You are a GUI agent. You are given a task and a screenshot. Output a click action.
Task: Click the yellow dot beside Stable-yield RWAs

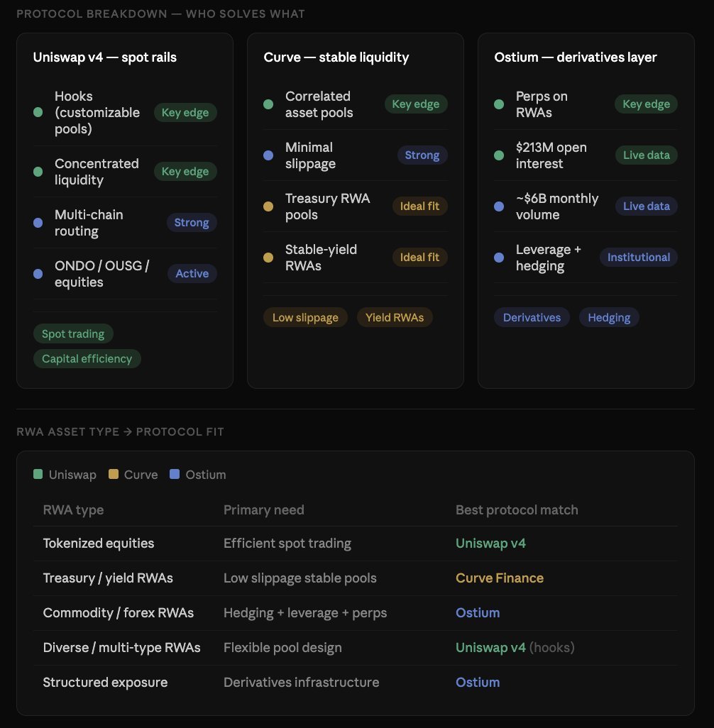(x=268, y=258)
